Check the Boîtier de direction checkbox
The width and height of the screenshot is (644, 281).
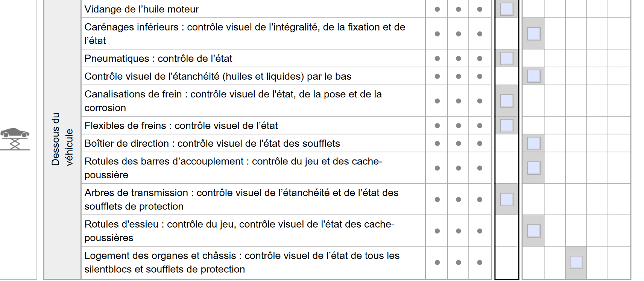coord(534,143)
